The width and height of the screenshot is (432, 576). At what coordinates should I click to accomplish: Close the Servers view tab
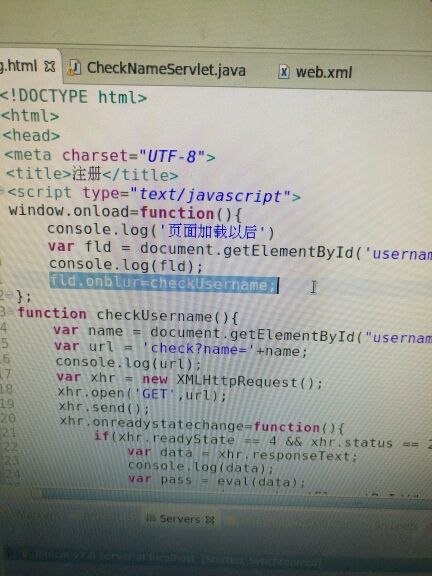pos(210,520)
